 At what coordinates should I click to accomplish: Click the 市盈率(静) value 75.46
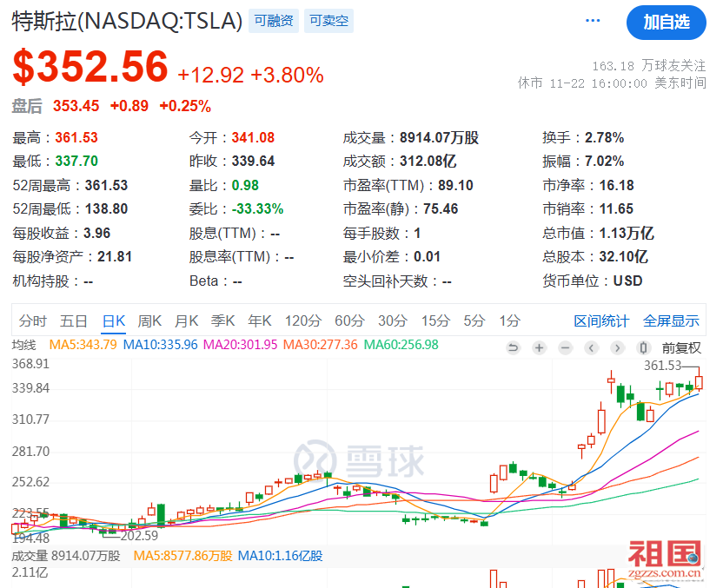click(x=441, y=209)
